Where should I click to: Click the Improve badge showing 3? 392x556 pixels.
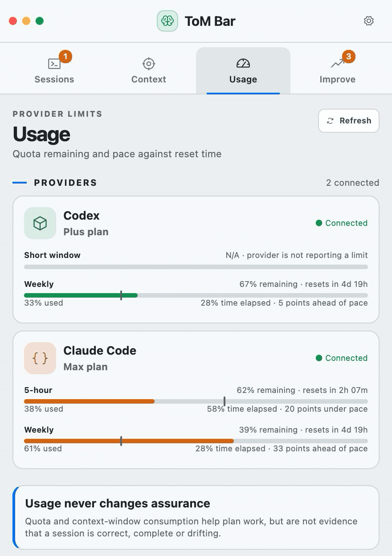[349, 57]
